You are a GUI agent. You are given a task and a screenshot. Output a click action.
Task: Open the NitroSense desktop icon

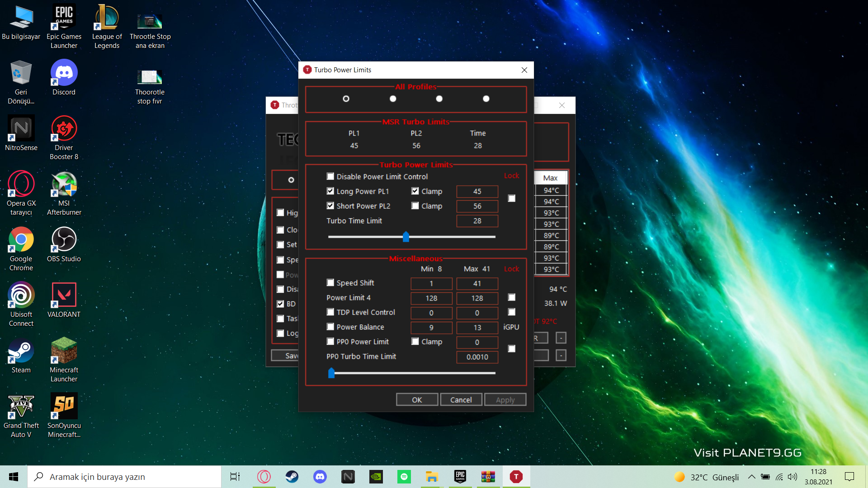pos(21,129)
